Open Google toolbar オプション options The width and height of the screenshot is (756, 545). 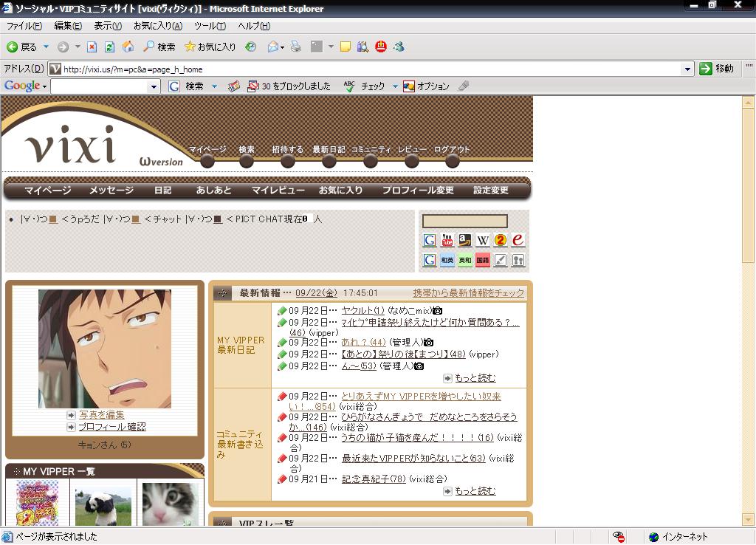point(426,86)
